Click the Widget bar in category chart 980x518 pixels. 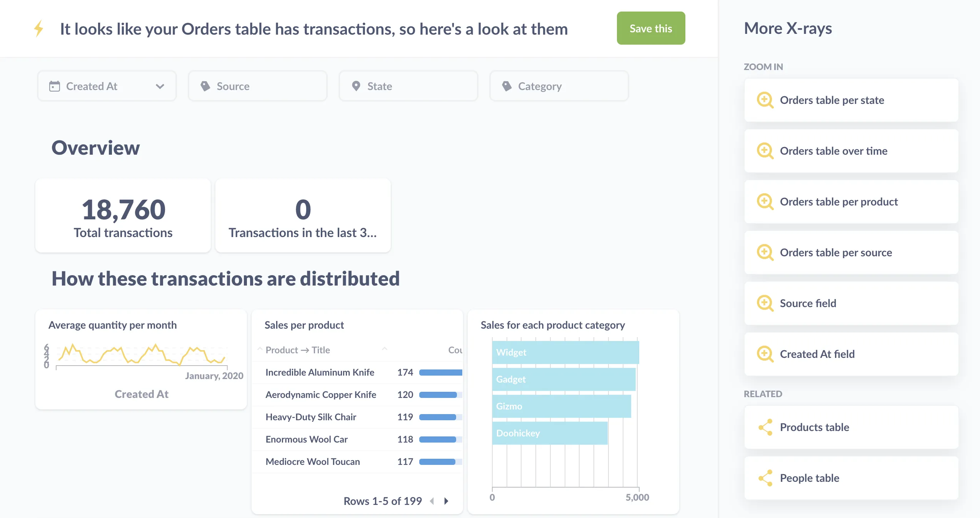coord(565,353)
